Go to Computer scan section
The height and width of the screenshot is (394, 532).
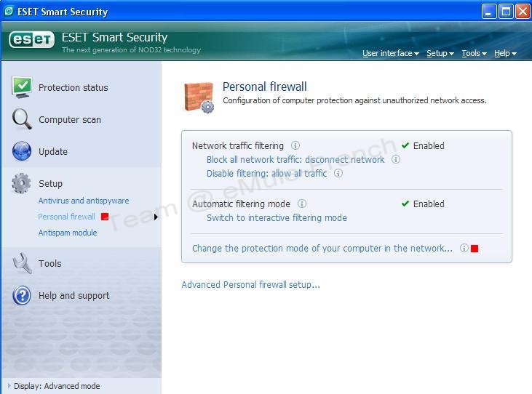tap(70, 120)
